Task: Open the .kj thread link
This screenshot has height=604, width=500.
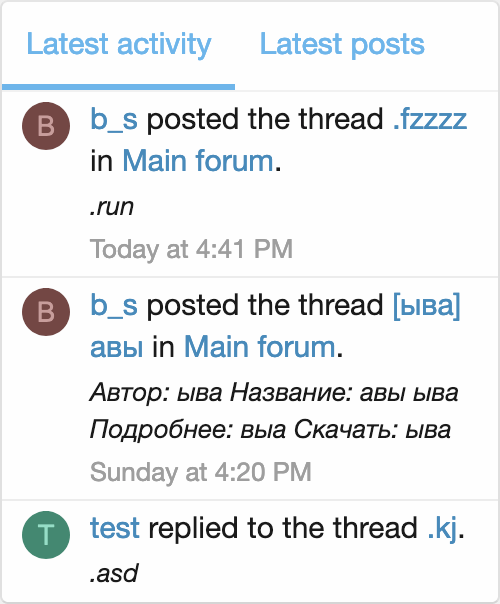Action: pos(443,528)
